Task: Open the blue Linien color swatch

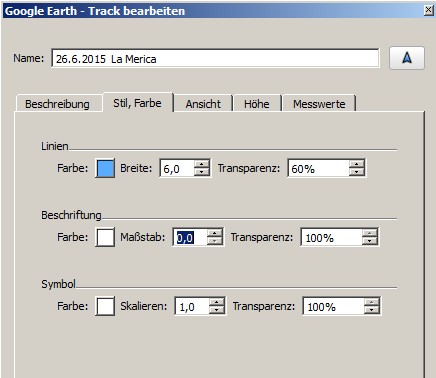Action: [105, 168]
